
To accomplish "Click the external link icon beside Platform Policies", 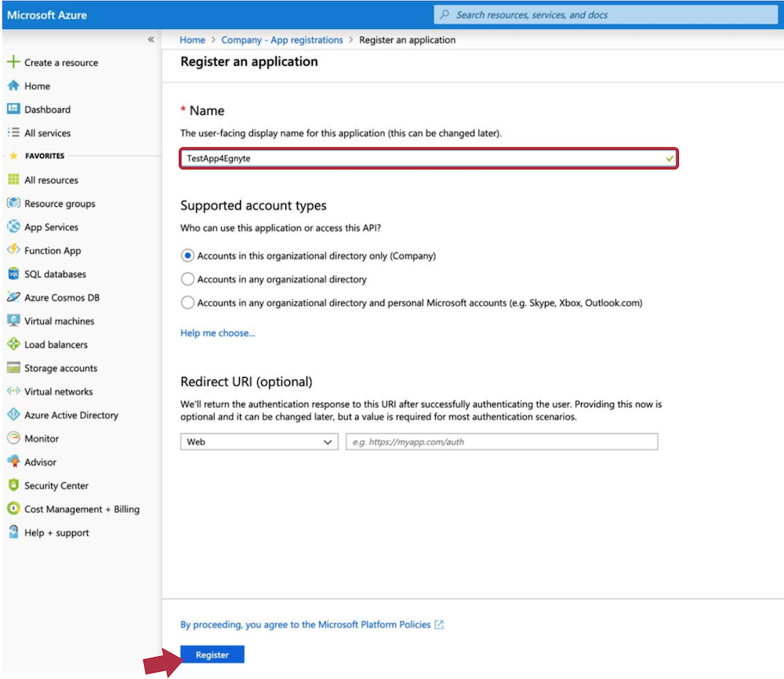I will tap(439, 624).
